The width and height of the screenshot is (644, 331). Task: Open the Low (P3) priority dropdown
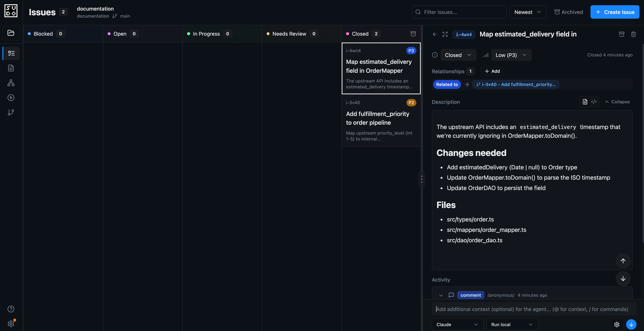point(511,55)
